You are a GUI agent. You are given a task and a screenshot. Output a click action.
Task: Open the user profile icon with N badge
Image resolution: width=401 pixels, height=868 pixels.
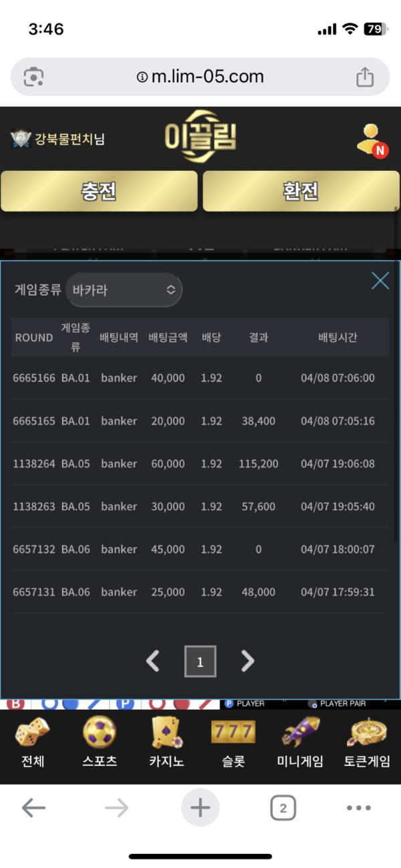[371, 140]
